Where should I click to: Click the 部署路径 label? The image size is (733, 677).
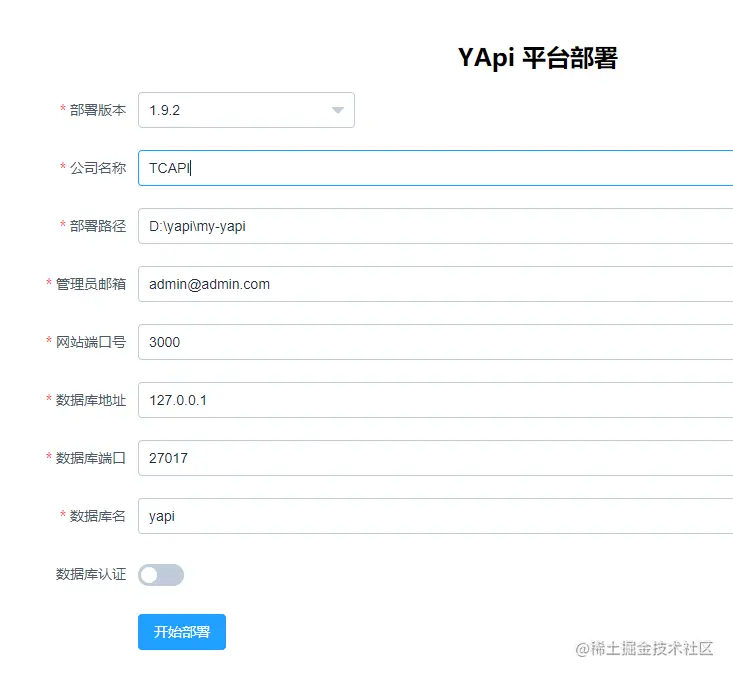pyautogui.click(x=98, y=226)
